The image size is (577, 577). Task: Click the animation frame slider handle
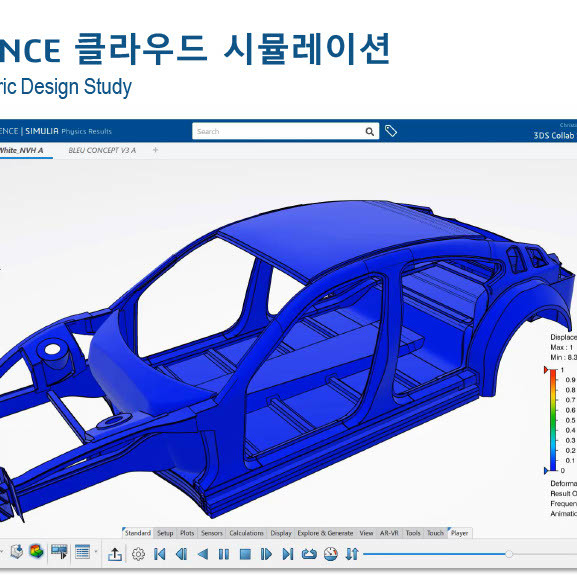(x=509, y=554)
